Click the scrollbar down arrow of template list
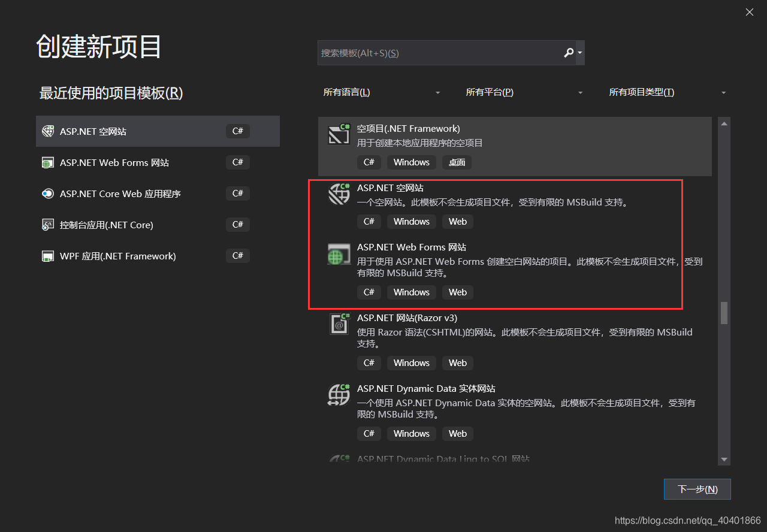767x532 pixels. tap(724, 460)
